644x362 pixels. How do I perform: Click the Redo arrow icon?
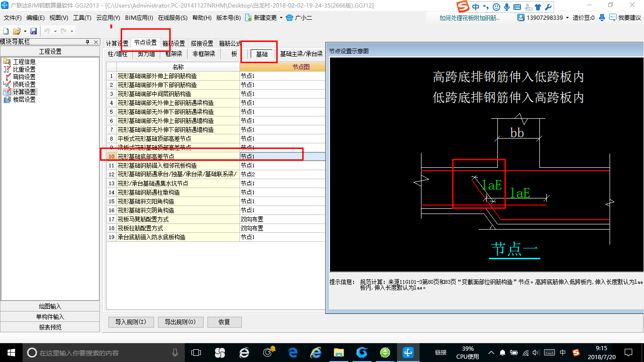tap(64, 31)
